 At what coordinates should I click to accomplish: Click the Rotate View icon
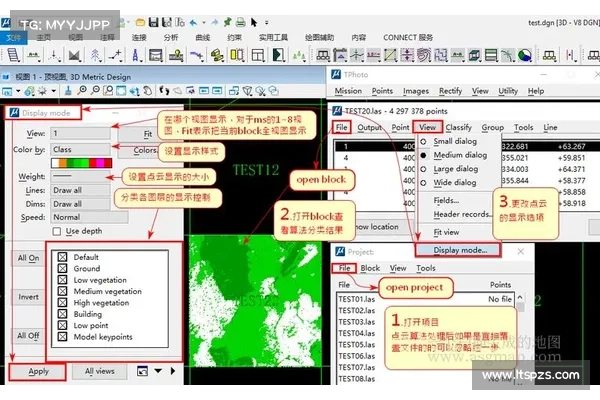[x=134, y=91]
